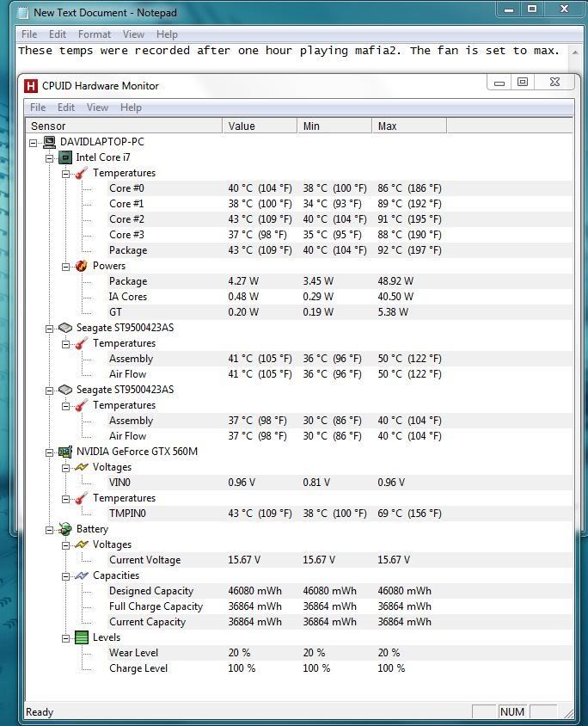Click the Intel Core i7 processor chip icon
This screenshot has height=726, width=588.
pos(65,157)
